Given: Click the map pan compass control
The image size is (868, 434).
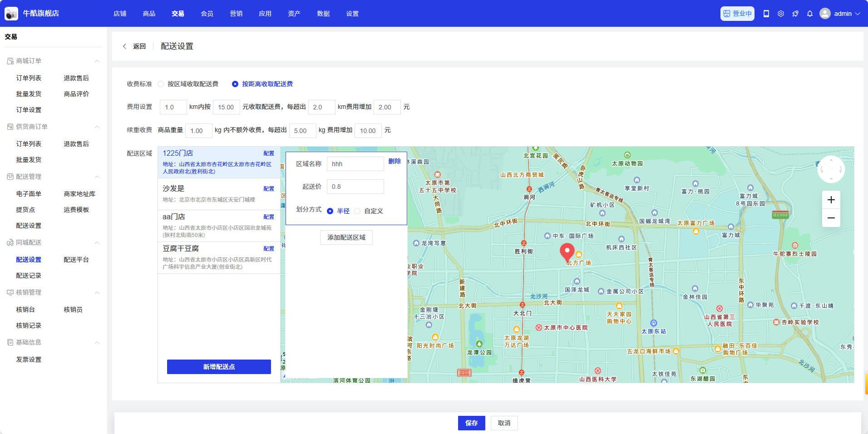Looking at the screenshot, I should click(x=831, y=169).
